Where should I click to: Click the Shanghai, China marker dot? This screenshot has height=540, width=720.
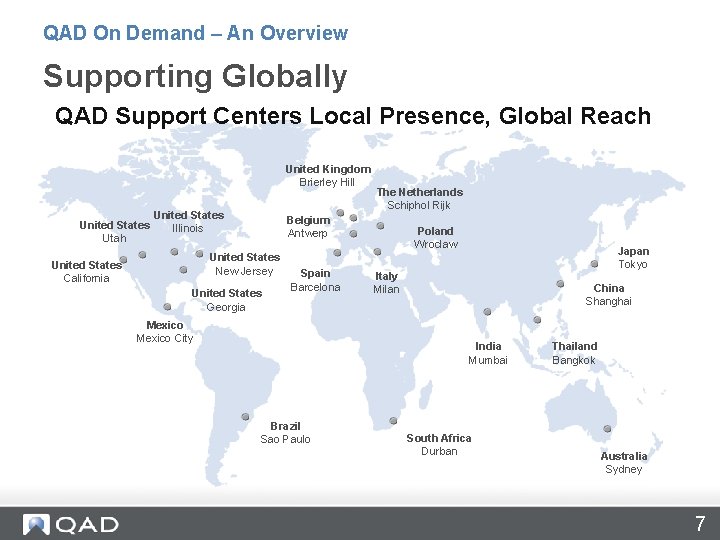pos(560,284)
